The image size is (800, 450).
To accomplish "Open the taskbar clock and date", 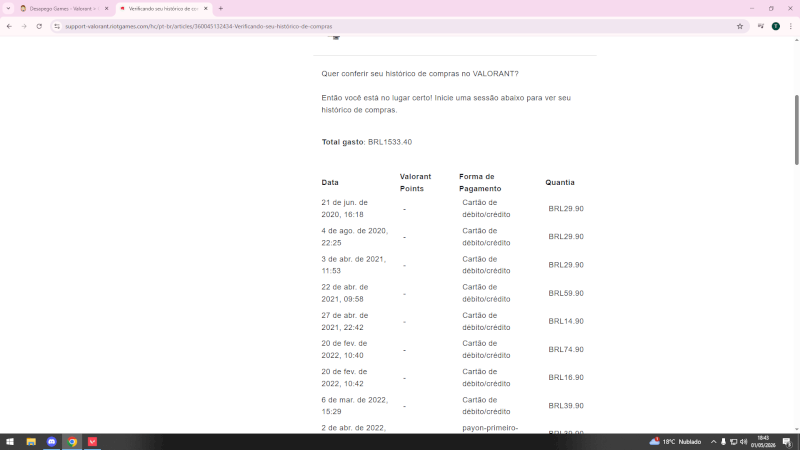I will pyautogui.click(x=763, y=442).
